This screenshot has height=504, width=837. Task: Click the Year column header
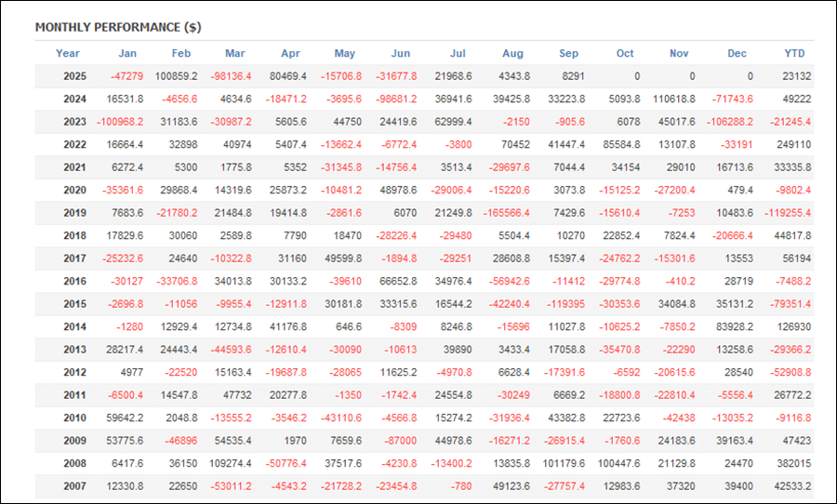68,54
